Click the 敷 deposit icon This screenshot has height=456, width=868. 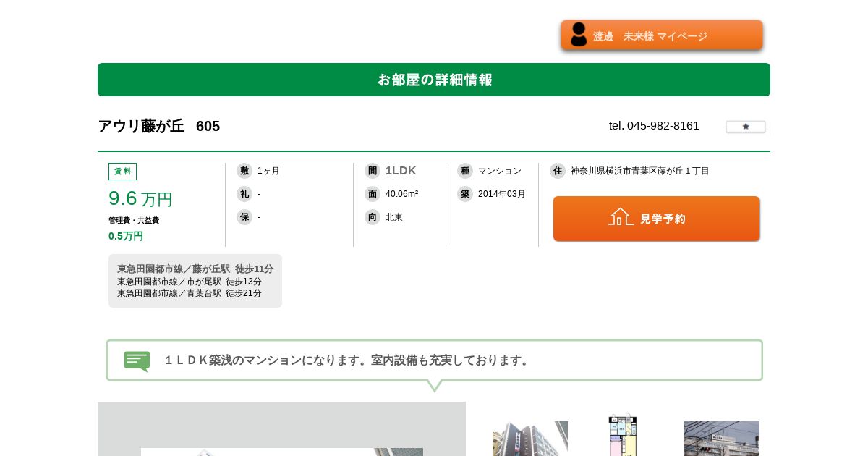tap(244, 171)
